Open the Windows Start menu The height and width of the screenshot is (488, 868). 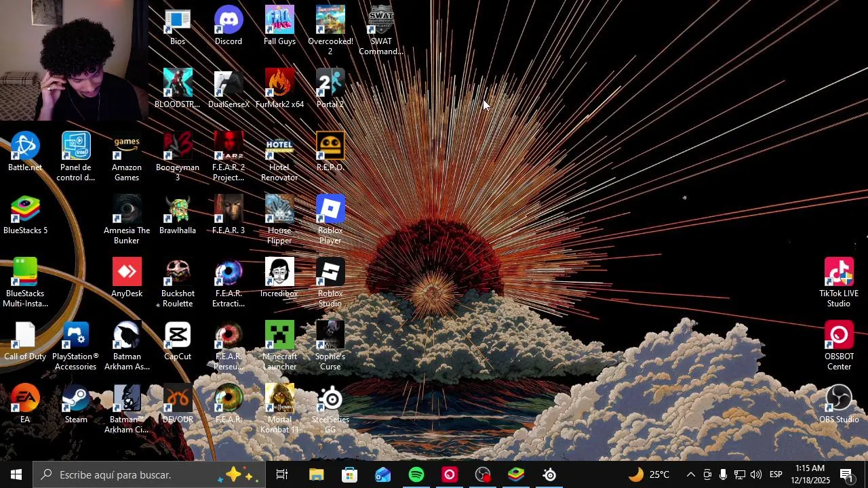(16, 474)
